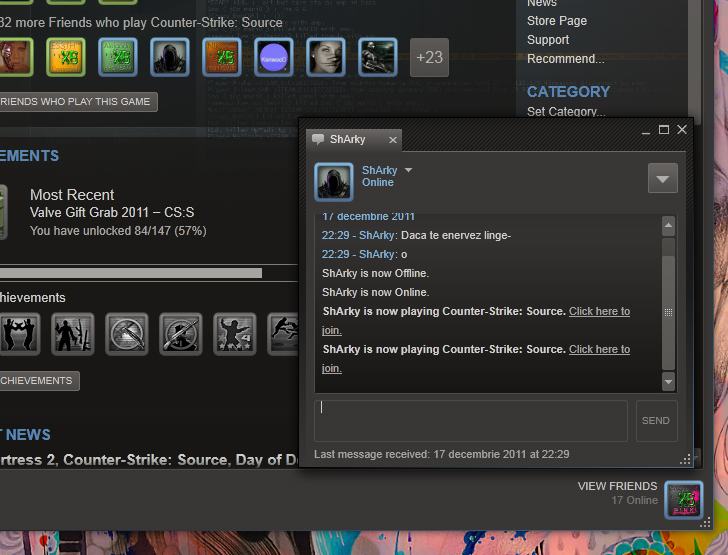Image resolution: width=728 pixels, height=555 pixels.
Task: Open VIEW FRIENDS list
Action: coord(617,486)
